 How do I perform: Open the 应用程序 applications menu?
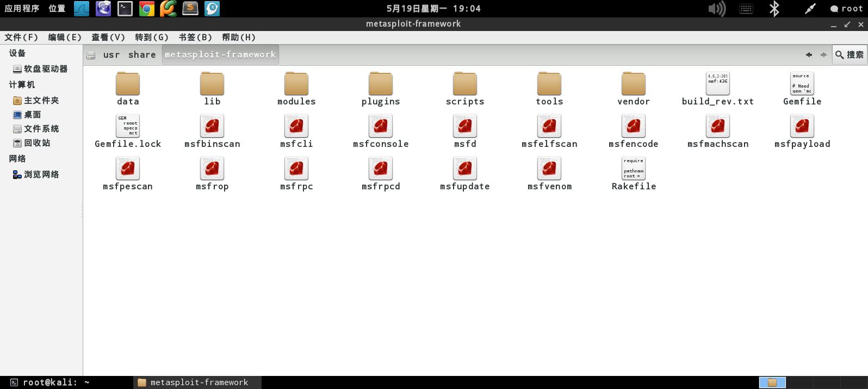pos(22,8)
